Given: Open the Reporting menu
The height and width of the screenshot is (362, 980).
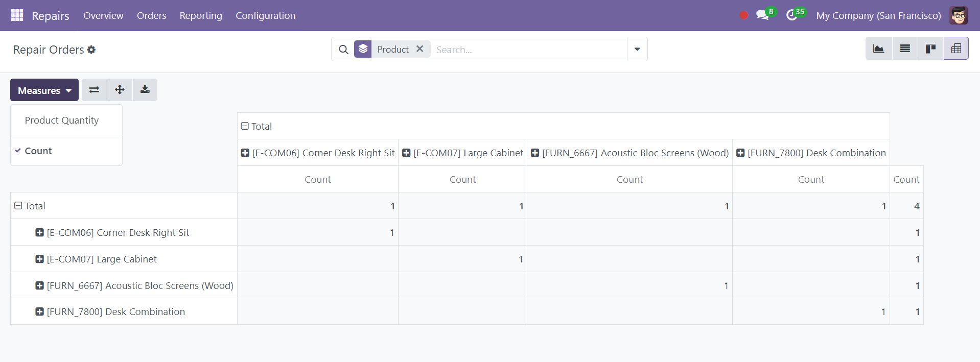Looking at the screenshot, I should [x=201, y=15].
